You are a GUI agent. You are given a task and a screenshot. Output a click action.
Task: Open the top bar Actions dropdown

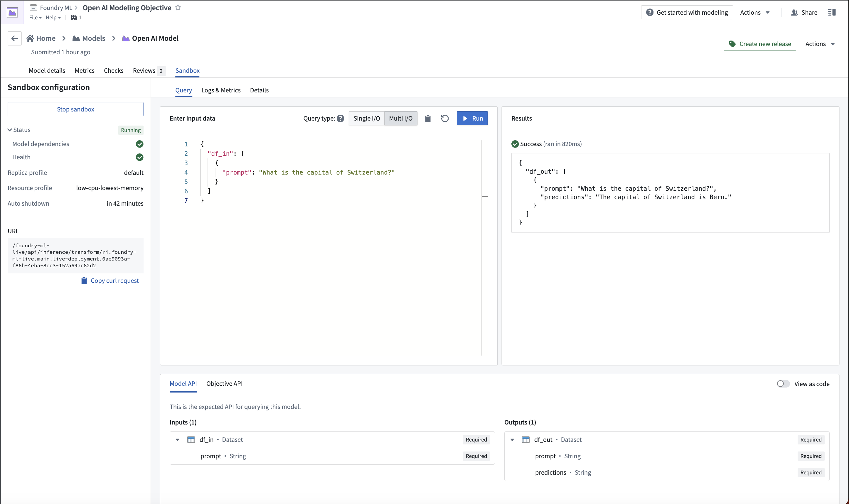tap(754, 13)
